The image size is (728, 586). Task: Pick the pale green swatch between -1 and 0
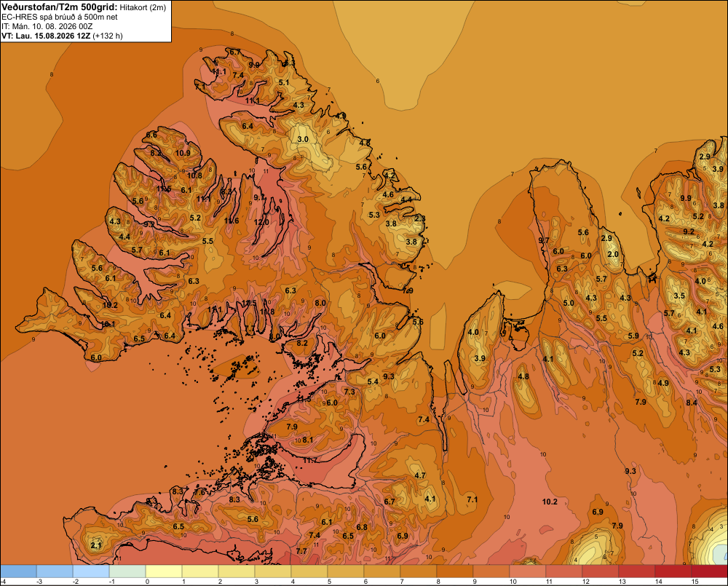(x=127, y=571)
